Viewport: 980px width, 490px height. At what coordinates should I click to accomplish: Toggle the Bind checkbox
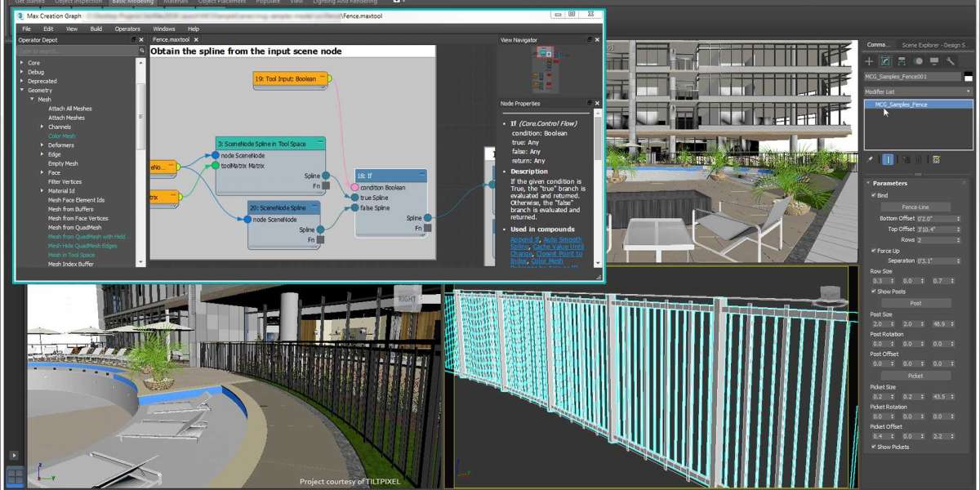click(x=874, y=196)
